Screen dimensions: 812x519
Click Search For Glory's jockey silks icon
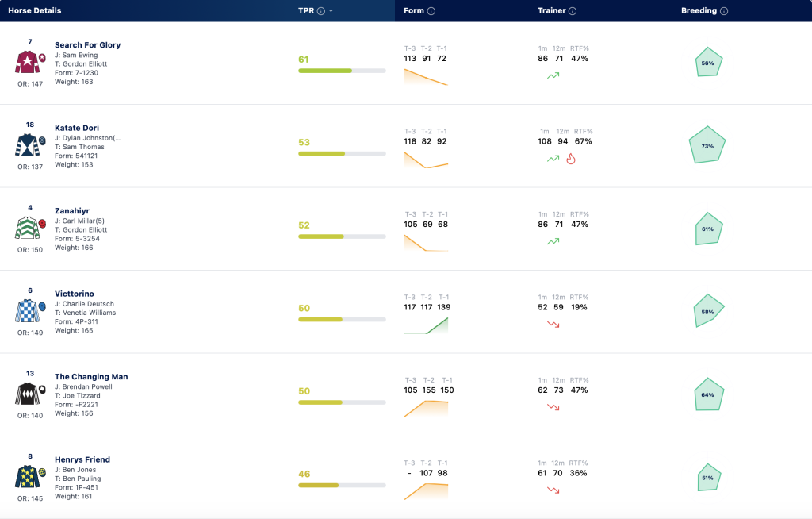(28, 62)
